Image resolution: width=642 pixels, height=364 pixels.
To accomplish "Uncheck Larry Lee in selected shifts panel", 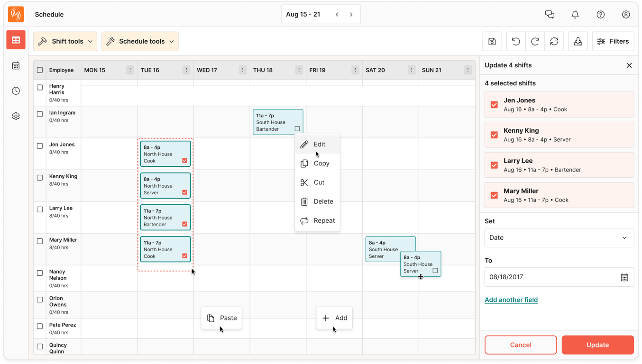I will (495, 165).
